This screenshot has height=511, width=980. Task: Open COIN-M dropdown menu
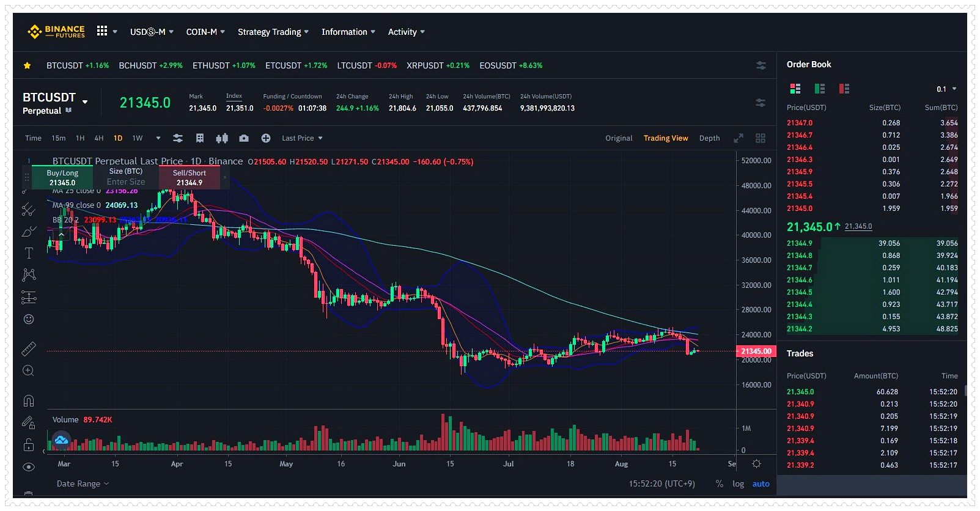[x=205, y=32]
